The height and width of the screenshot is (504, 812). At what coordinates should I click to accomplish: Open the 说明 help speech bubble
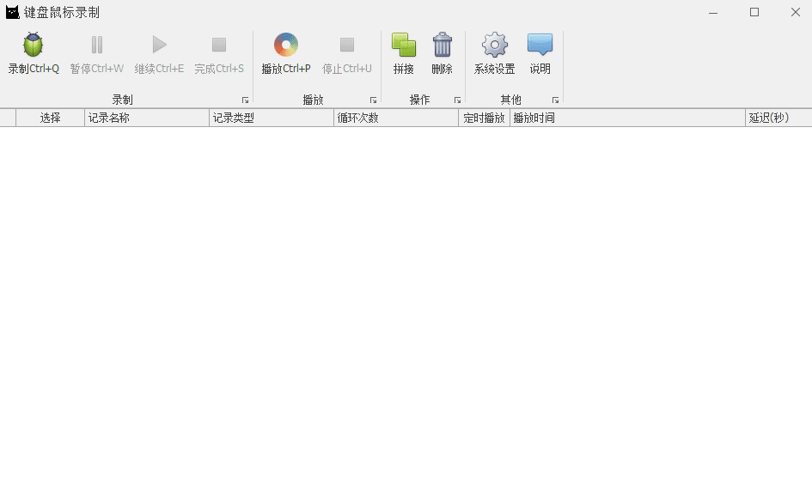540,46
